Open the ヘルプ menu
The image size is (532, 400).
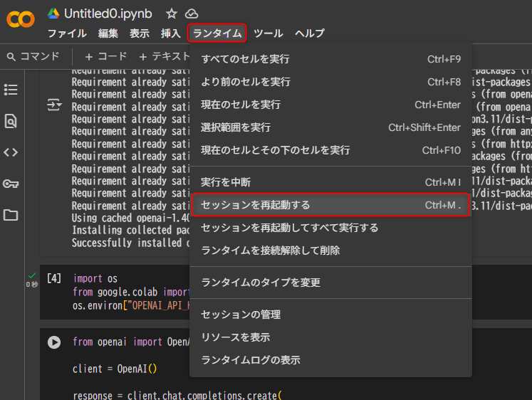tap(309, 33)
